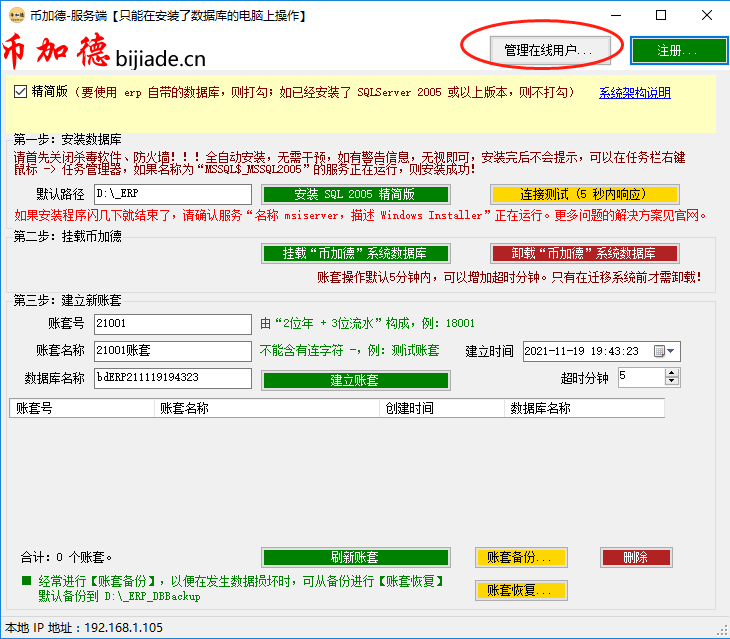Decrease the 超时分钟 value with down arrow
This screenshot has height=639, width=730.
pyautogui.click(x=671, y=382)
